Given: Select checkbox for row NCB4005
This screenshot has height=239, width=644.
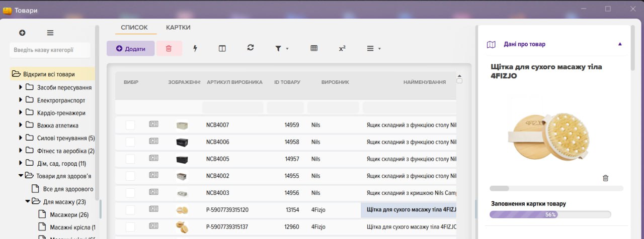Looking at the screenshot, I should click(130, 159).
